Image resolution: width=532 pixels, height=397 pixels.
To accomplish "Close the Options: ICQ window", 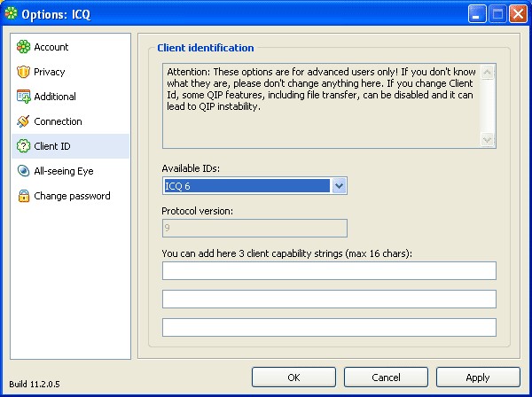I will coord(518,14).
